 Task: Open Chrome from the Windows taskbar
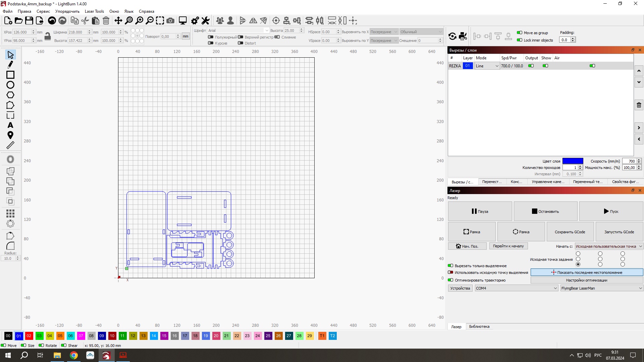coord(74,355)
